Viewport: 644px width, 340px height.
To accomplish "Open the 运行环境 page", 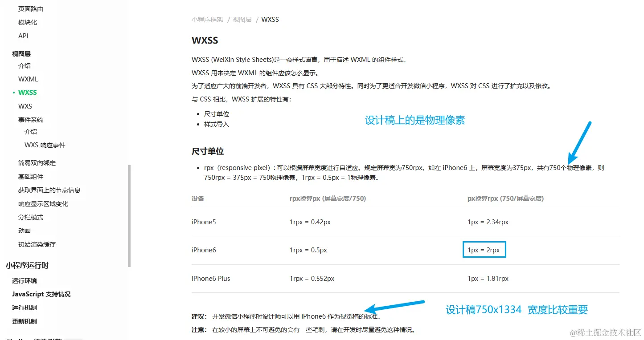I will 25,281.
